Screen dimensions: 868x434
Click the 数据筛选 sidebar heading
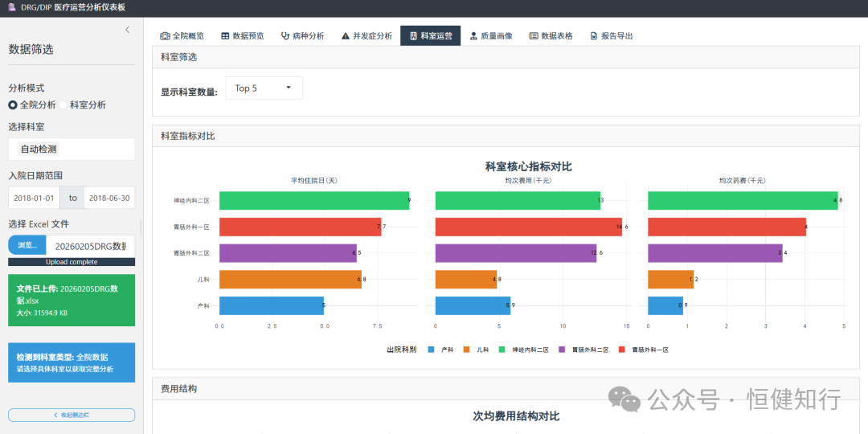[x=31, y=49]
